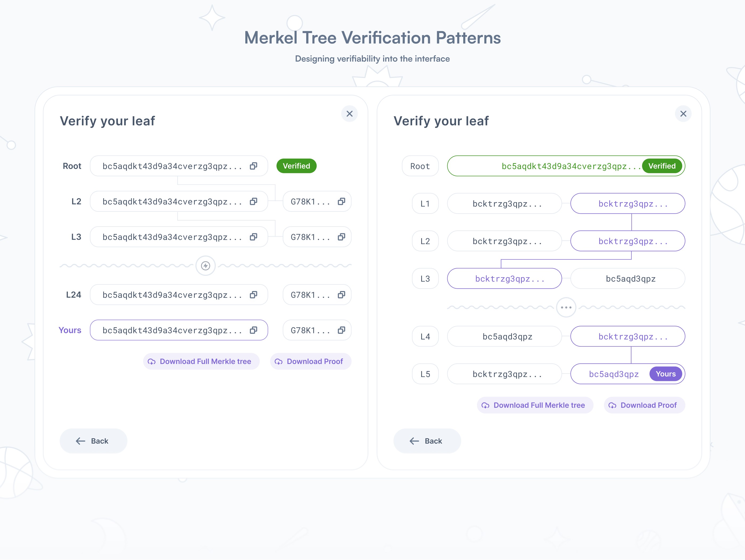
Task: Copy the L2 sibling G78K1 hash
Action: 341,201
